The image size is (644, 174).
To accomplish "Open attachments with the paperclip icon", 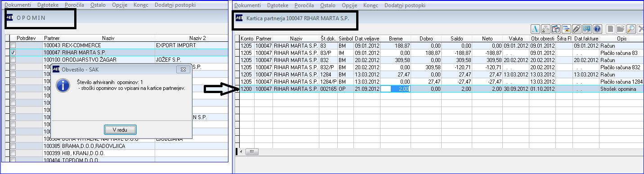I will pos(577,29).
